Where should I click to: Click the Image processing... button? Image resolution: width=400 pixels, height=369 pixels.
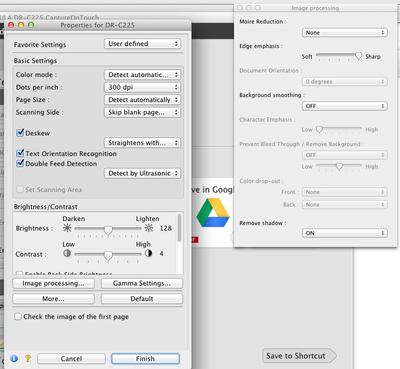coord(53,283)
